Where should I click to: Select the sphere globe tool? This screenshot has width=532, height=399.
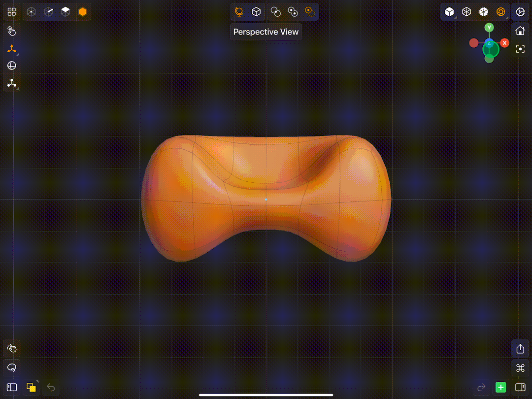pos(11,66)
